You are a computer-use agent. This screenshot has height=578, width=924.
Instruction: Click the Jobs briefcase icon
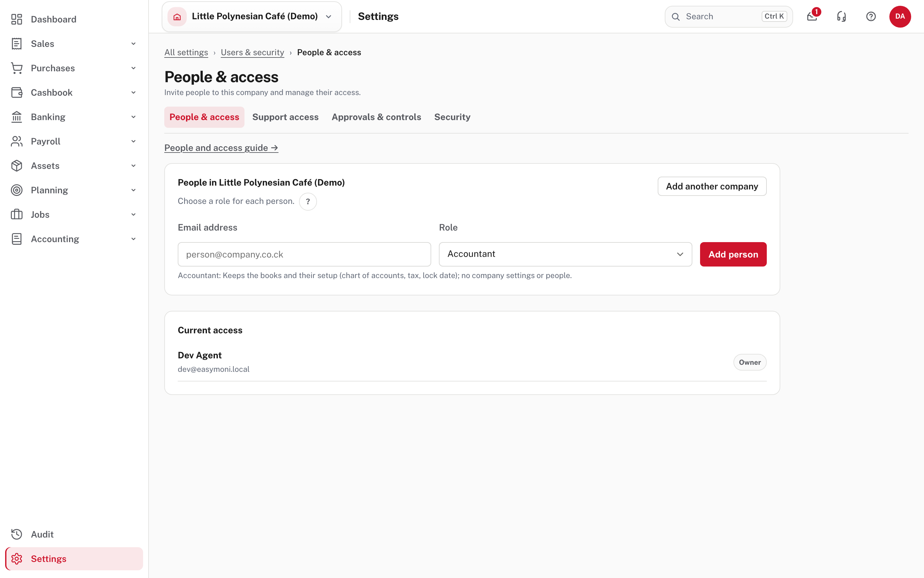click(16, 215)
